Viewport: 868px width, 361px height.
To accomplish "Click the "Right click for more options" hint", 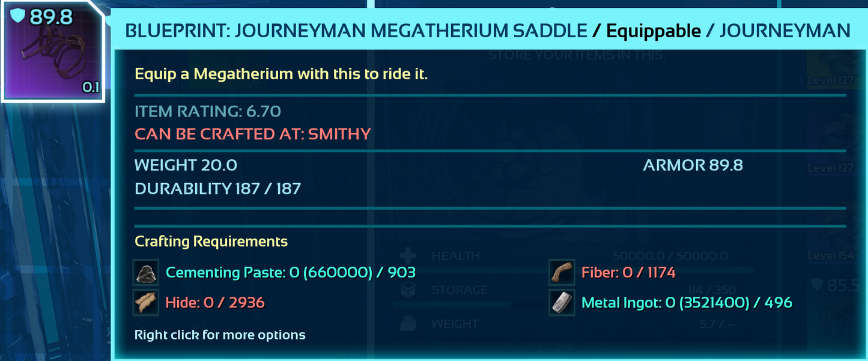I will point(220,335).
